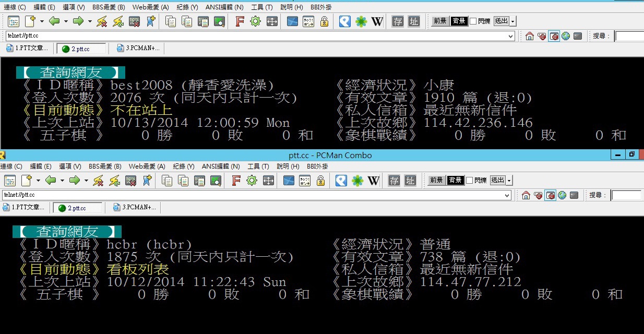Click the reconnect lightning icon in the upper toolbar

(118, 21)
